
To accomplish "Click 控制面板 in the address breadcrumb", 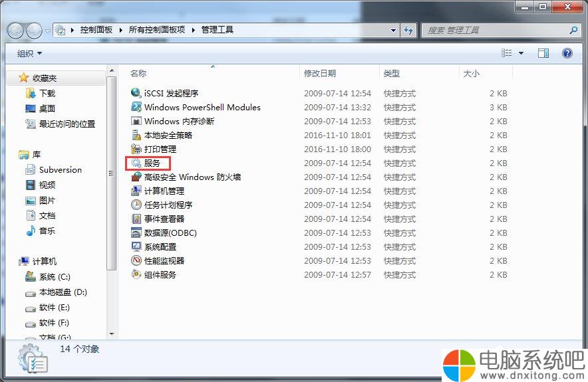I will (x=96, y=31).
